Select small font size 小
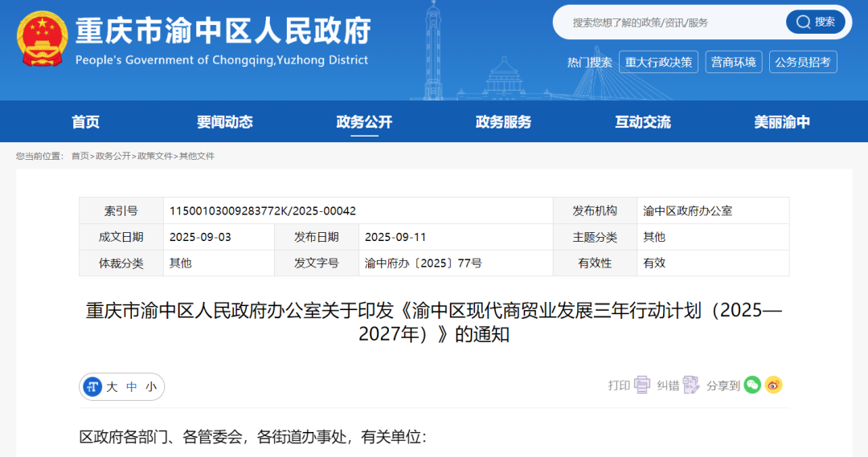The image size is (868, 457). (x=151, y=387)
